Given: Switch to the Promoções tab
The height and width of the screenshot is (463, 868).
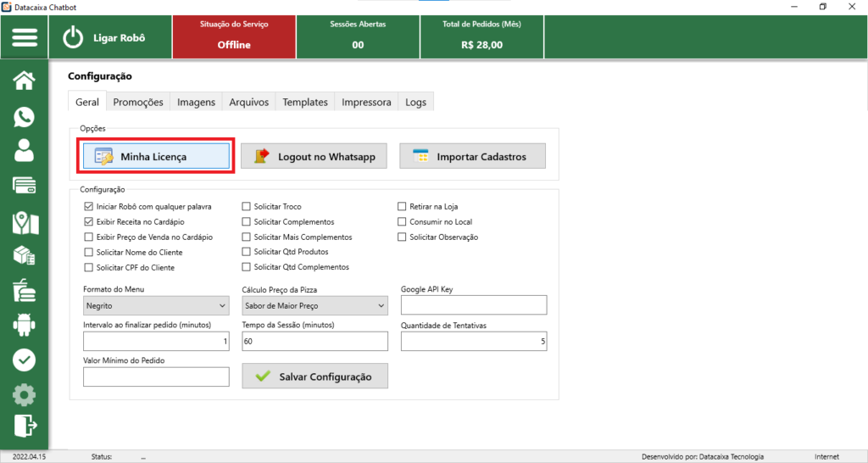Looking at the screenshot, I should click(138, 102).
